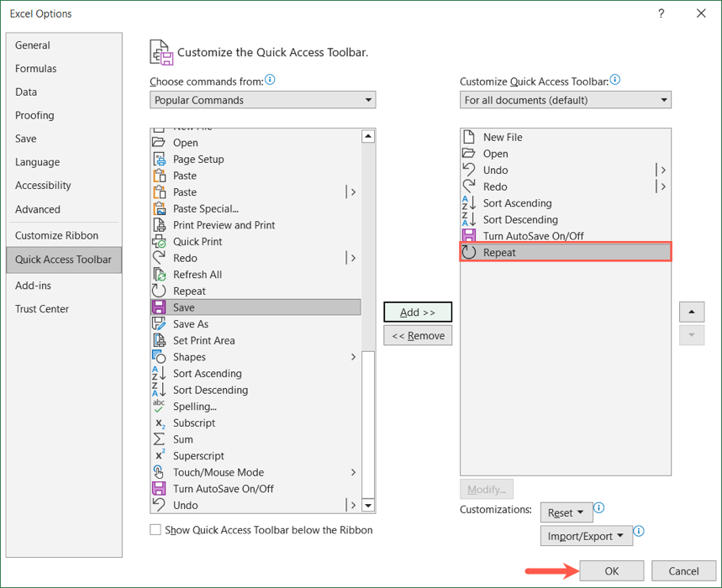The width and height of the screenshot is (722, 588).
Task: Click the commands list scroll-down arrow
Action: click(367, 506)
